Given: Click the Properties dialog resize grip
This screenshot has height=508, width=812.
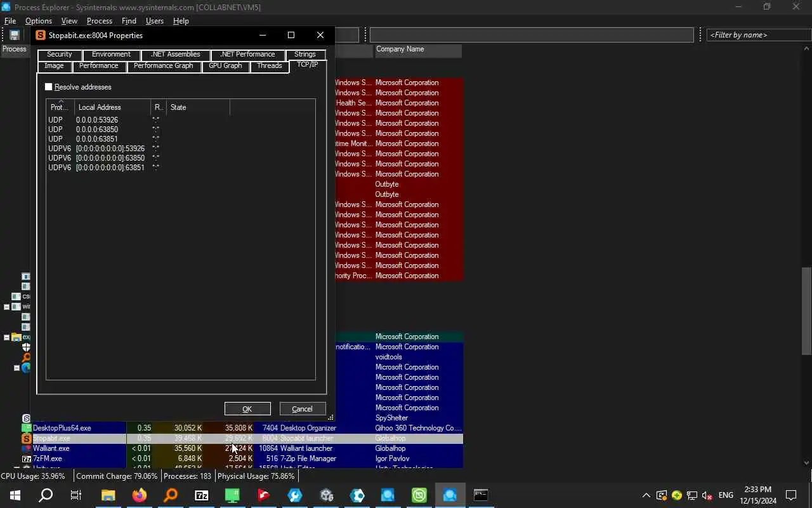Looking at the screenshot, I should 331,417.
